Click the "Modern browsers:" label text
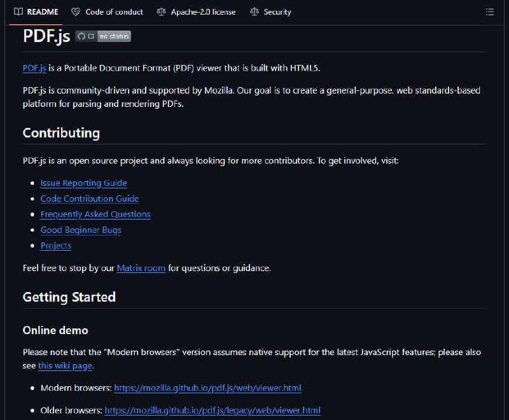Screen dimensions: 509x420 [76, 388]
